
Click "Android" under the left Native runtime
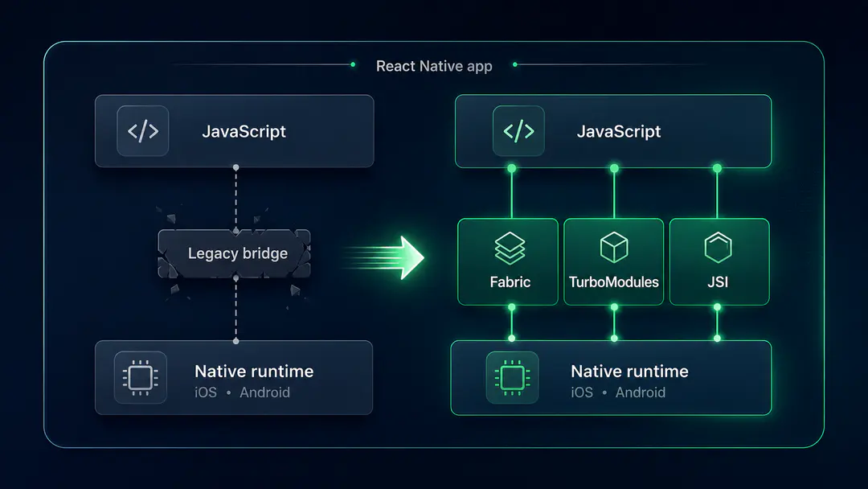pyautogui.click(x=264, y=392)
